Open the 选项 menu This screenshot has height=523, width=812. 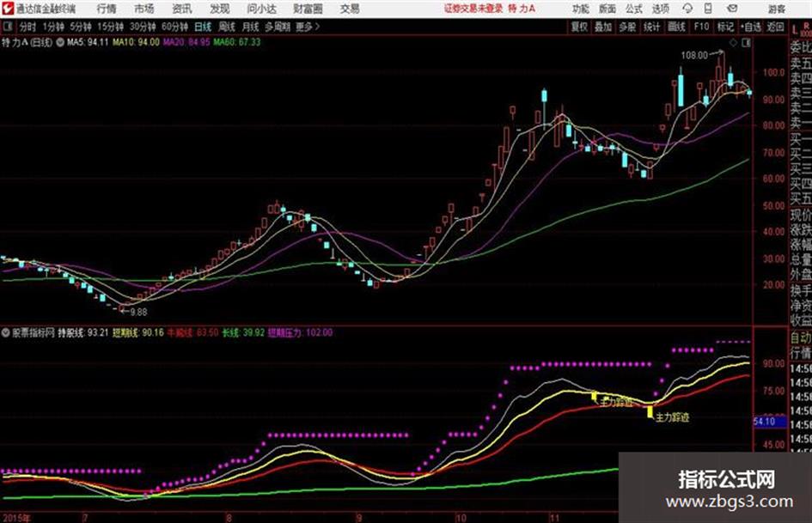661,9
